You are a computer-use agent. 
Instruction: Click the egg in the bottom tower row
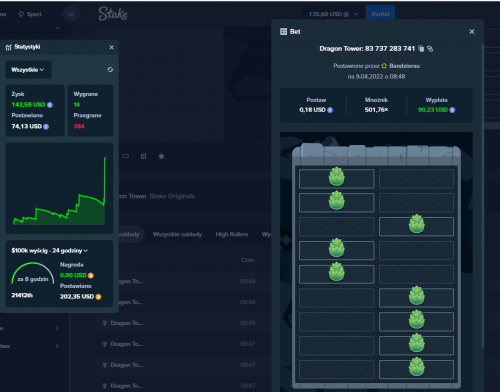point(416,367)
